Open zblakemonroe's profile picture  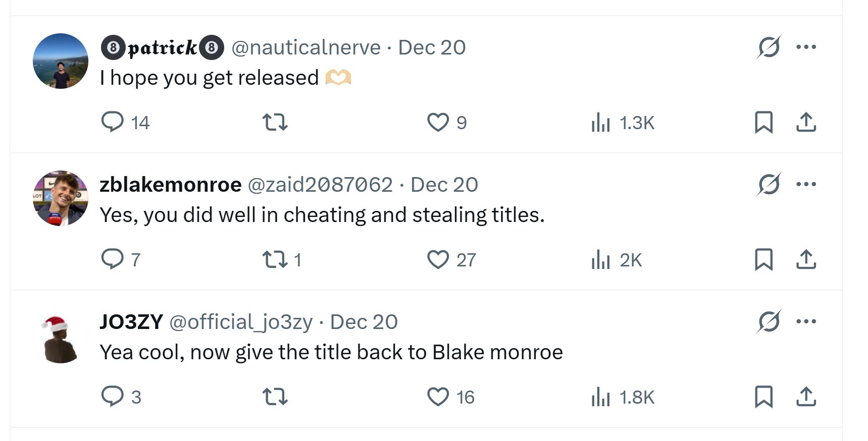pos(61,198)
